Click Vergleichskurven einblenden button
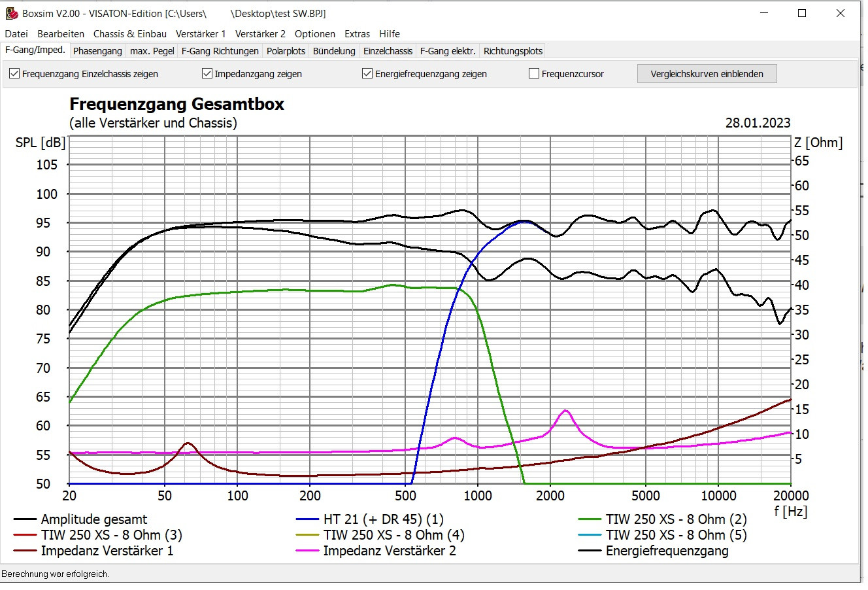Image resolution: width=868 pixels, height=590 pixels. click(707, 74)
